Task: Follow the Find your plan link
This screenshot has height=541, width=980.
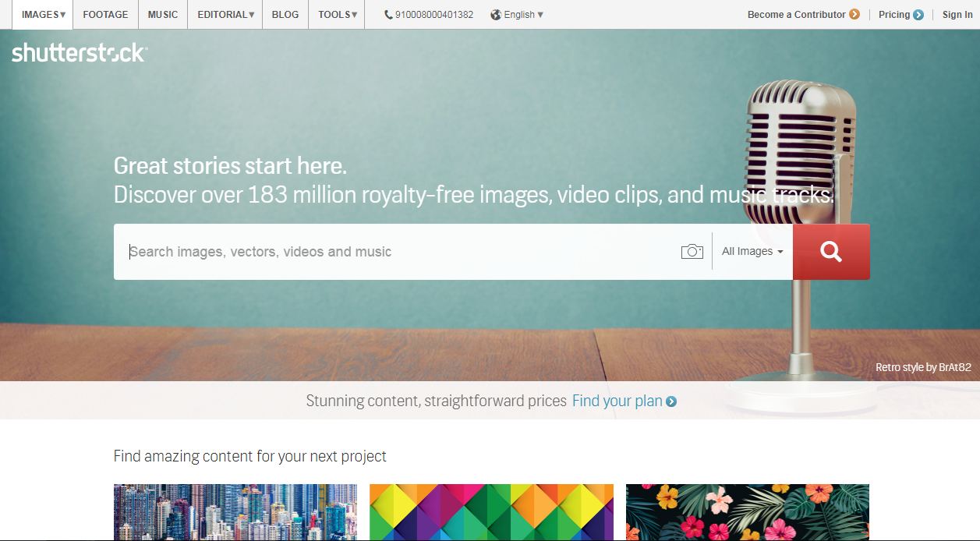Action: point(617,401)
